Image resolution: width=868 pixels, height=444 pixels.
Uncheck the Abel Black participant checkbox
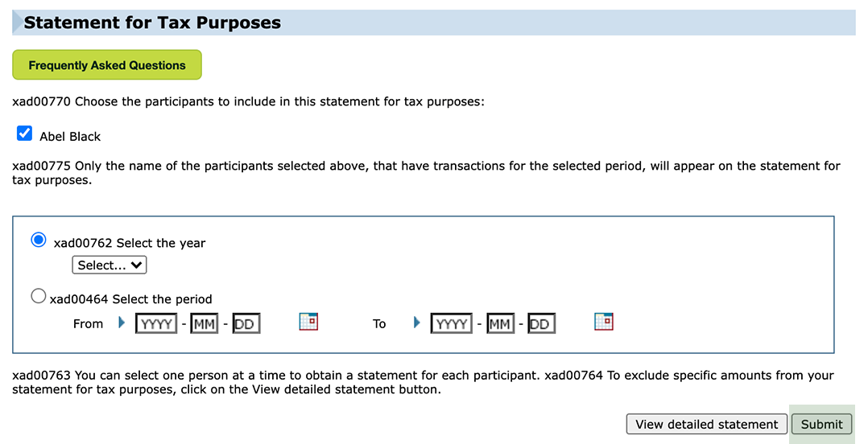24,134
